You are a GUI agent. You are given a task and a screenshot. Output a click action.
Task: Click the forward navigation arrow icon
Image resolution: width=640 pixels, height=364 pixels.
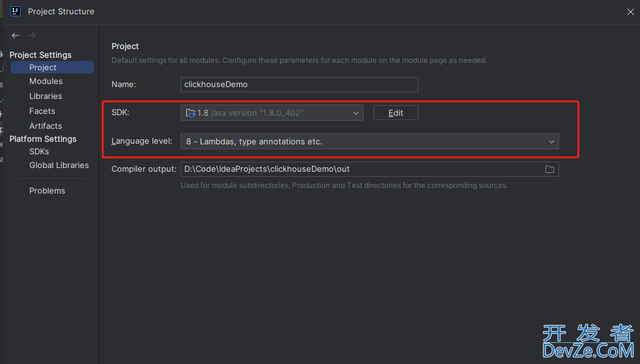(x=31, y=35)
